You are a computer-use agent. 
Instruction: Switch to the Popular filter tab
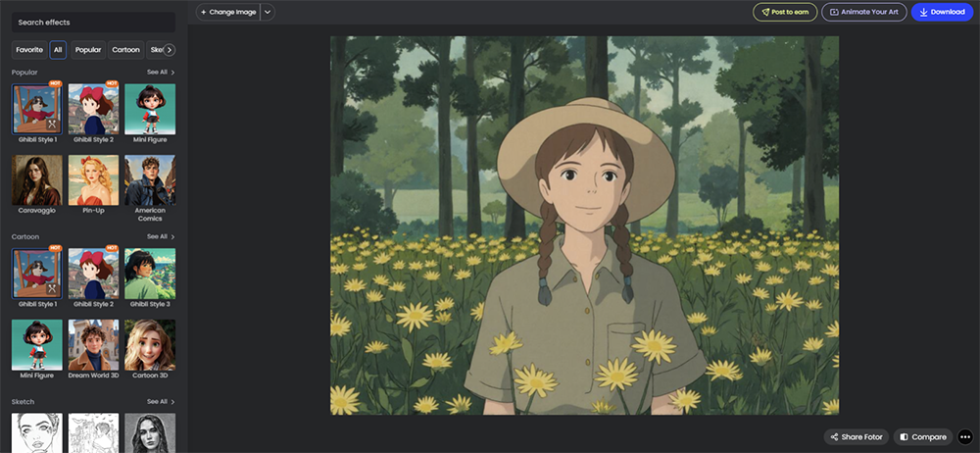pyautogui.click(x=88, y=50)
